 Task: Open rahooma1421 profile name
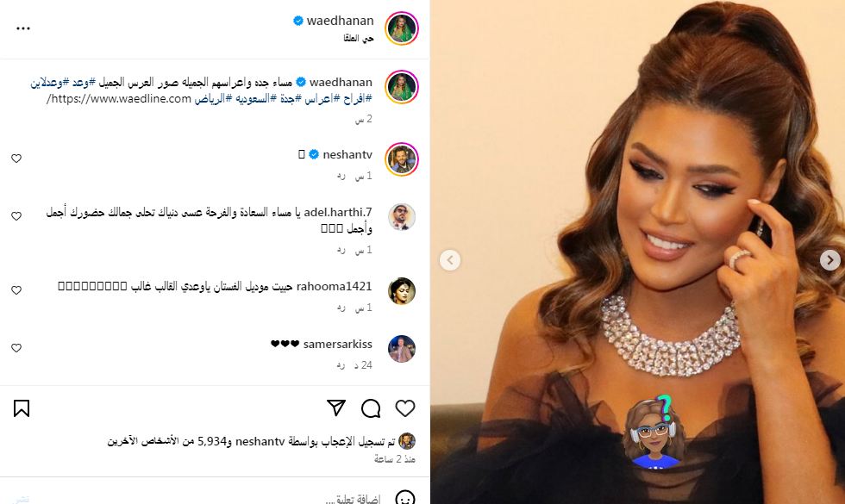(335, 286)
